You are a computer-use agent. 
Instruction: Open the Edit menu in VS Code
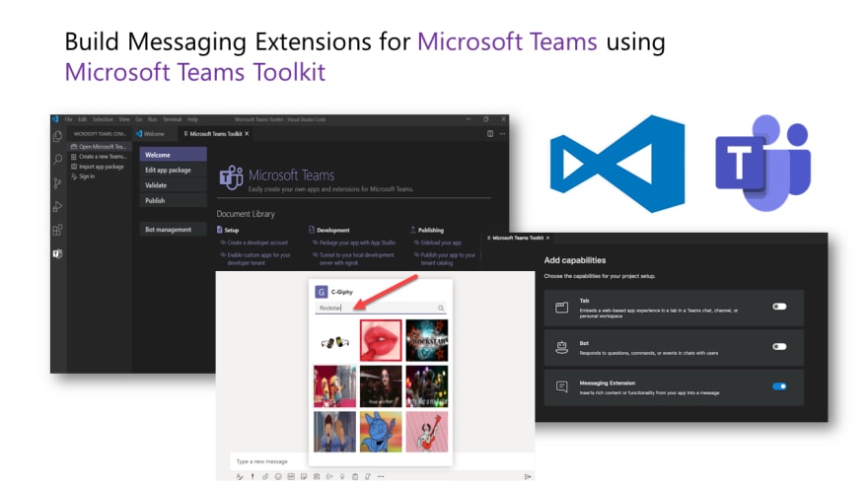pyautogui.click(x=83, y=119)
